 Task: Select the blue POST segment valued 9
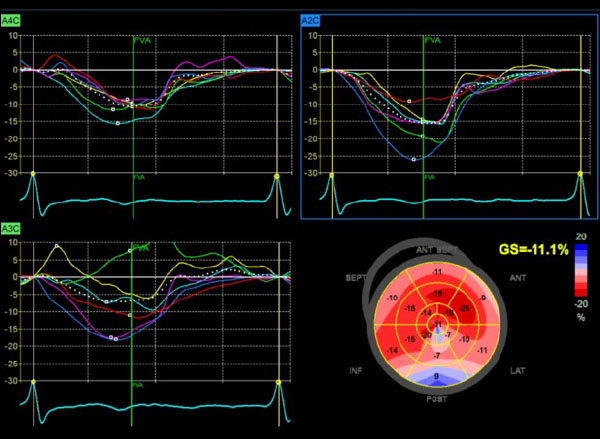pyautogui.click(x=438, y=376)
